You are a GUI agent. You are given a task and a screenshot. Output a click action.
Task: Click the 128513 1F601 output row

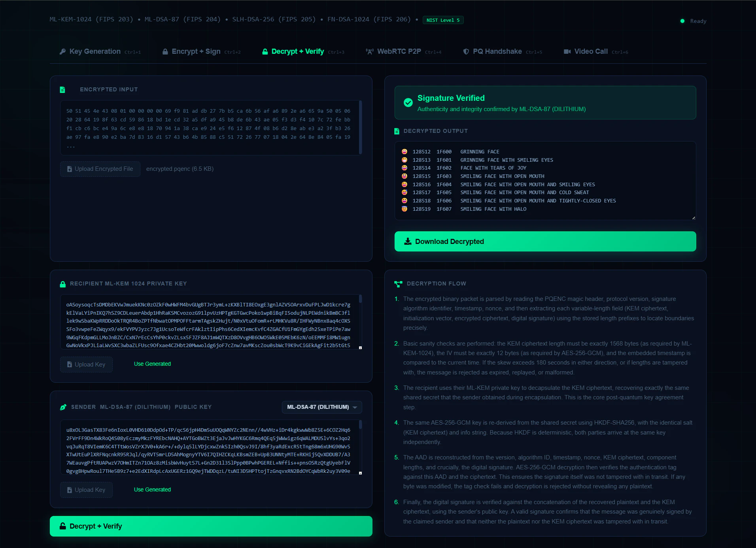point(477,160)
